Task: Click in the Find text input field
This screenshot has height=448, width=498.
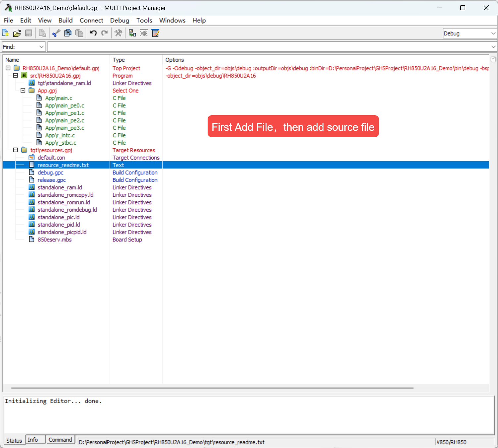Action: pyautogui.click(x=269, y=47)
